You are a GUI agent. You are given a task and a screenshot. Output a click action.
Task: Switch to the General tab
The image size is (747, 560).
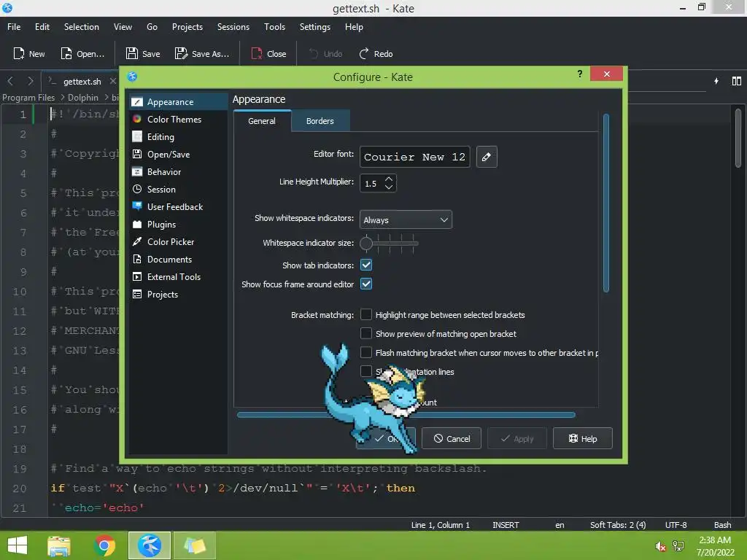pos(262,121)
